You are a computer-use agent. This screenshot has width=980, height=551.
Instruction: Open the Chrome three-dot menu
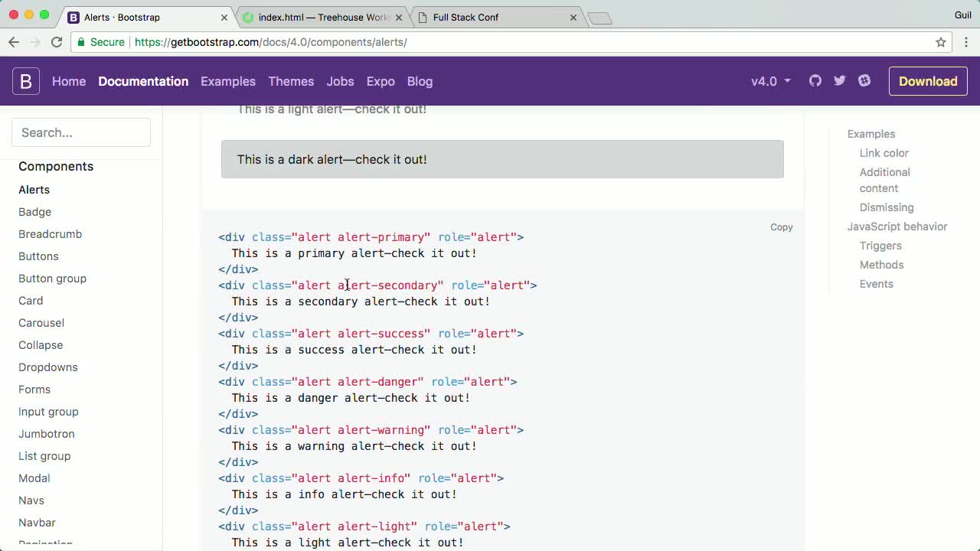coord(966,42)
